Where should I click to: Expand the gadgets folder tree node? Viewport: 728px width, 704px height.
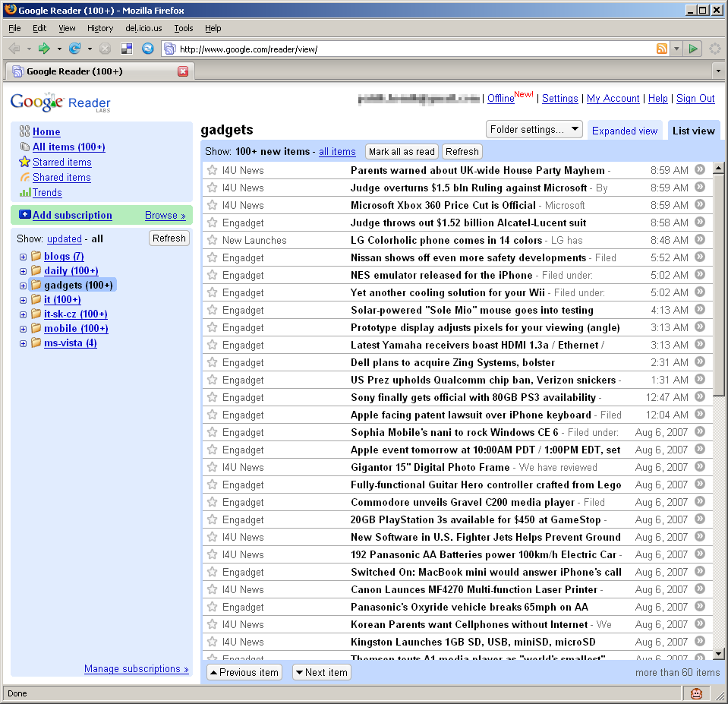(x=23, y=286)
